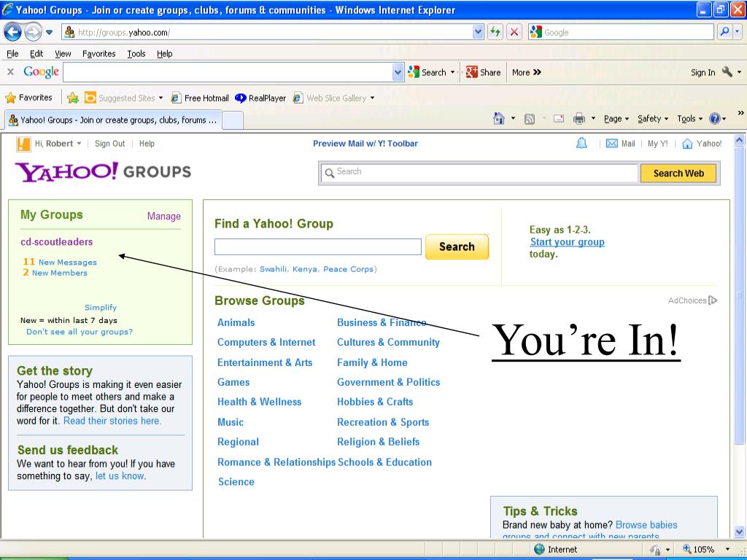Click the RSS feeds icon
The height and width of the screenshot is (560, 747).
(x=530, y=119)
